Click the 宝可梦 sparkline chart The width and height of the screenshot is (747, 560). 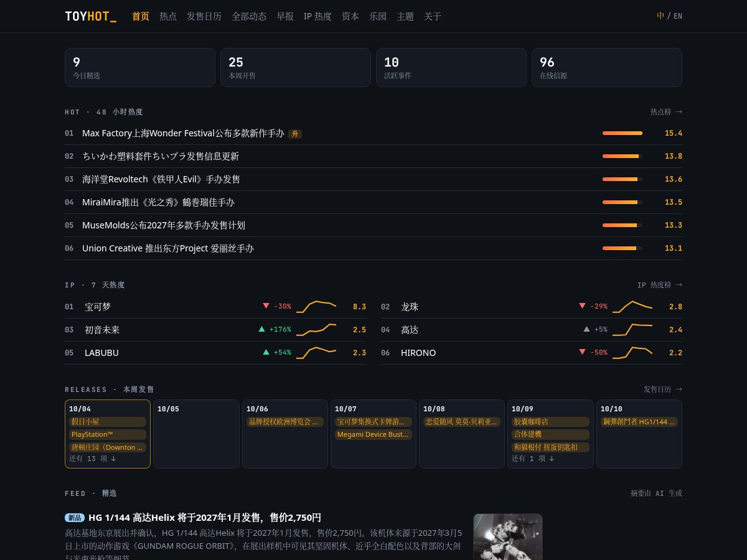(x=316, y=307)
